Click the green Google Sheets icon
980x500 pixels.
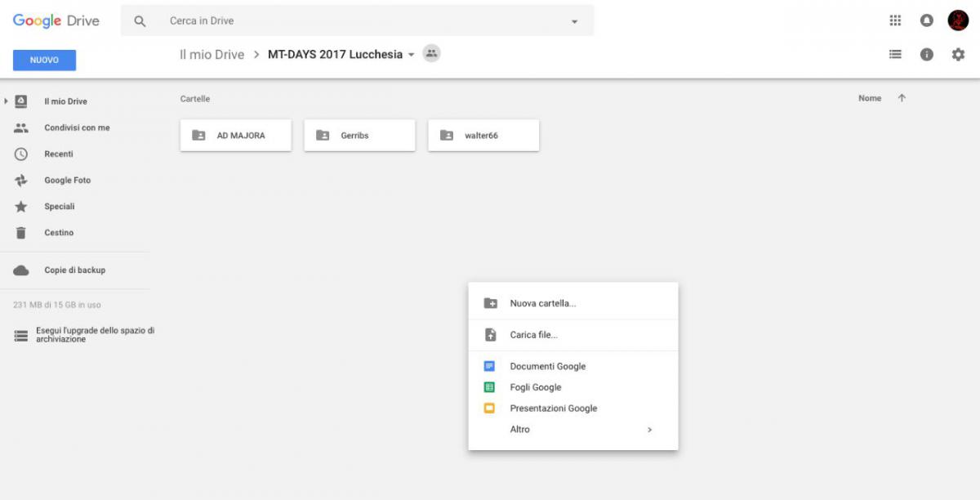(x=490, y=387)
